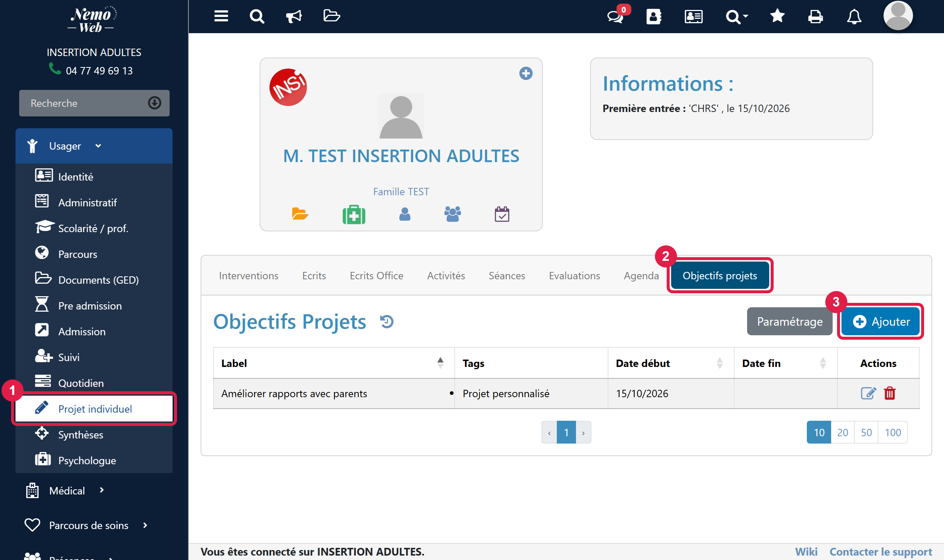The height and width of the screenshot is (560, 944).
Task: Sort the table by Date début
Action: pos(671,363)
